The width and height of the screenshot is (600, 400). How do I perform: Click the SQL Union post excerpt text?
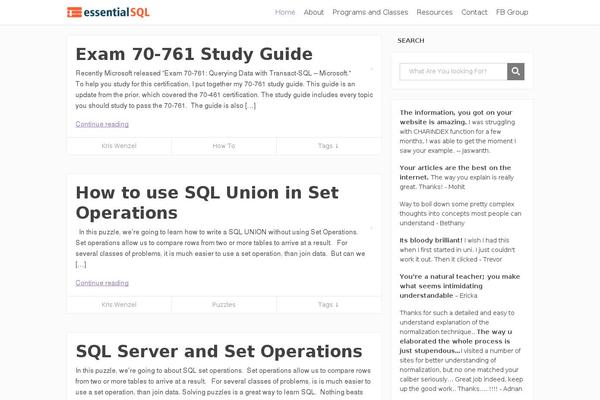pos(220,248)
